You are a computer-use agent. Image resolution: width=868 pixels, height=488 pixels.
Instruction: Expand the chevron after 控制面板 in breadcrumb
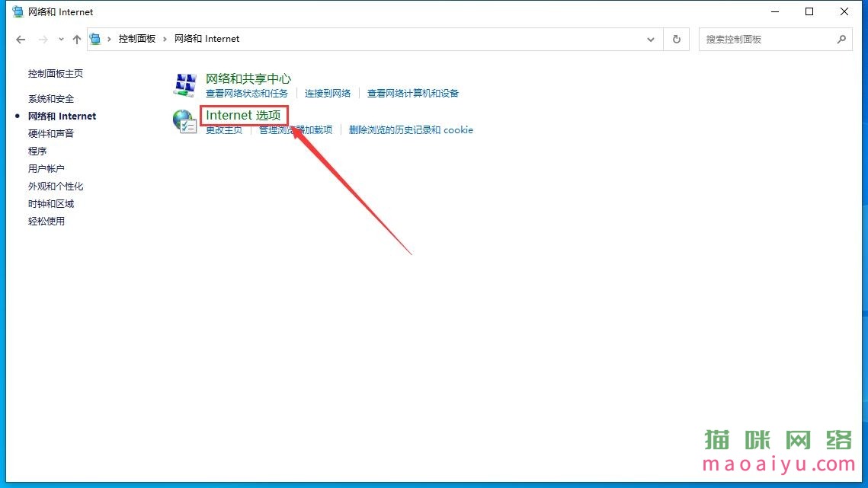pyautogui.click(x=165, y=39)
